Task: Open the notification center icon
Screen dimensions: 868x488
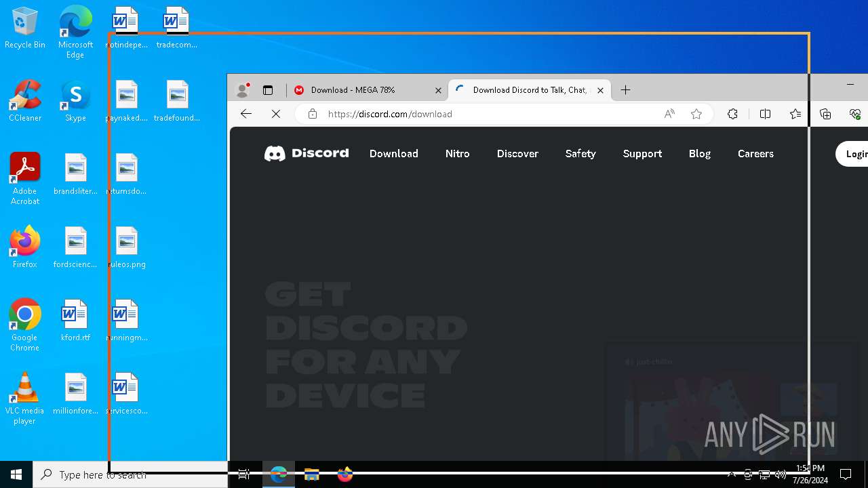Action: tap(846, 474)
